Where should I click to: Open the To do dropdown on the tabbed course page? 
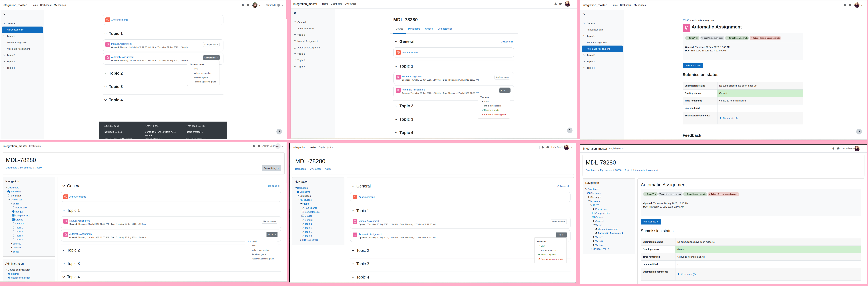pos(504,90)
